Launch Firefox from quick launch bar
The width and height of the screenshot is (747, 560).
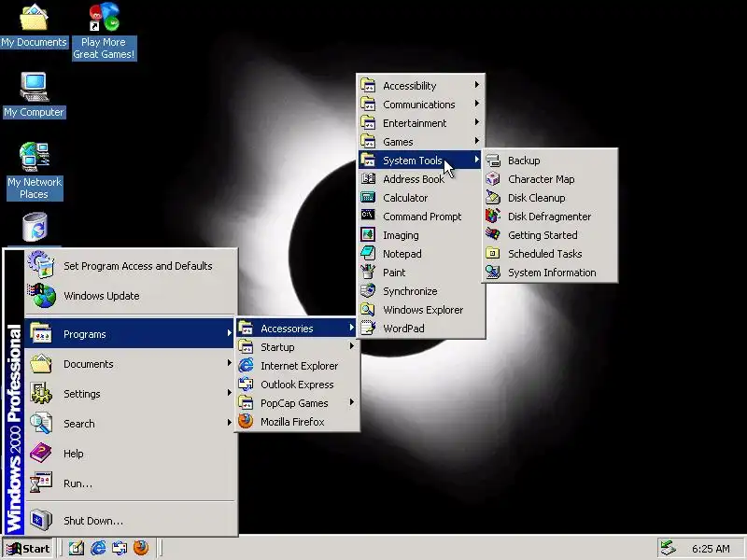pos(141,548)
